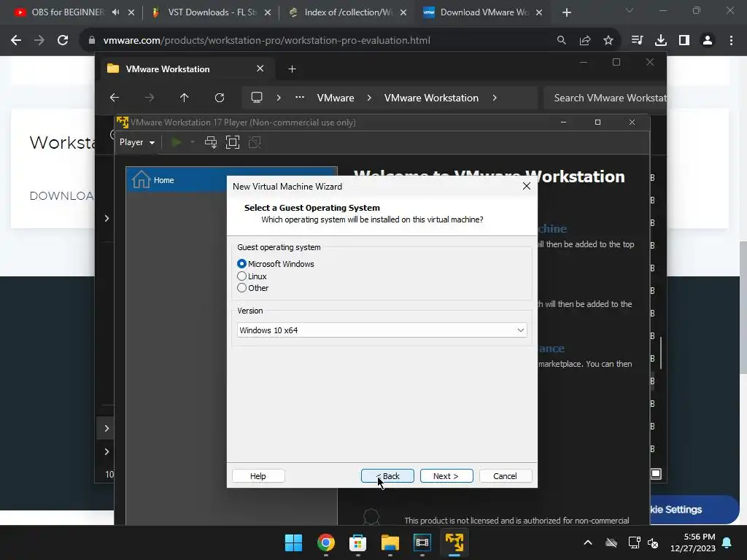Mute the OBS tab via speaker icon
This screenshot has height=560, width=747.
pyautogui.click(x=116, y=12)
